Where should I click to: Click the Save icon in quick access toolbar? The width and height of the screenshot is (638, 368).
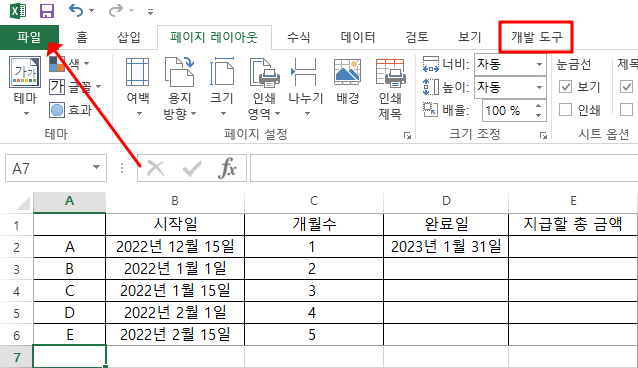click(47, 11)
